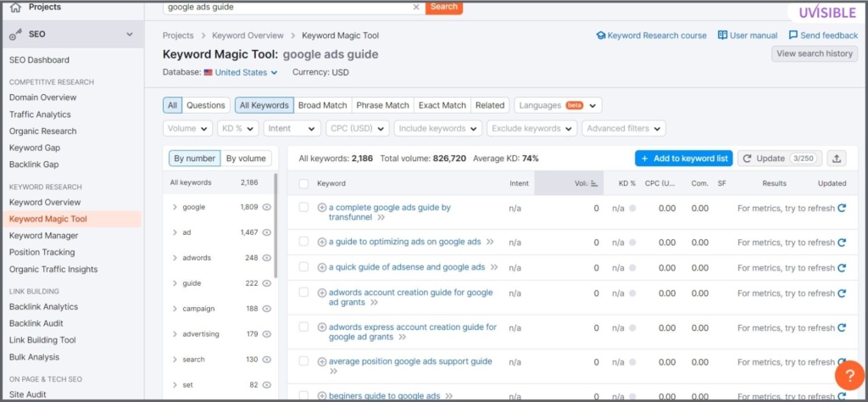Image resolution: width=868 pixels, height=402 pixels.
Task: Click the SEO key icon in sidebar
Action: [15, 34]
